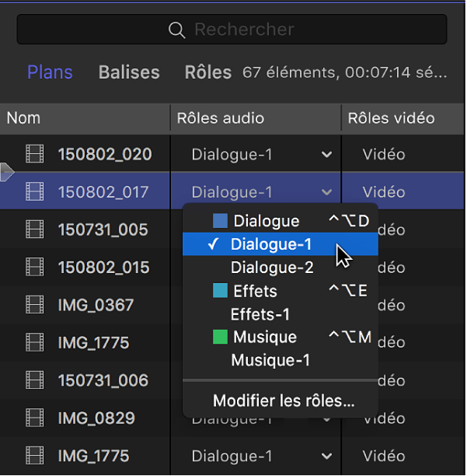
Task: Click the film clip icon beside 150802_020
Action: (x=35, y=154)
